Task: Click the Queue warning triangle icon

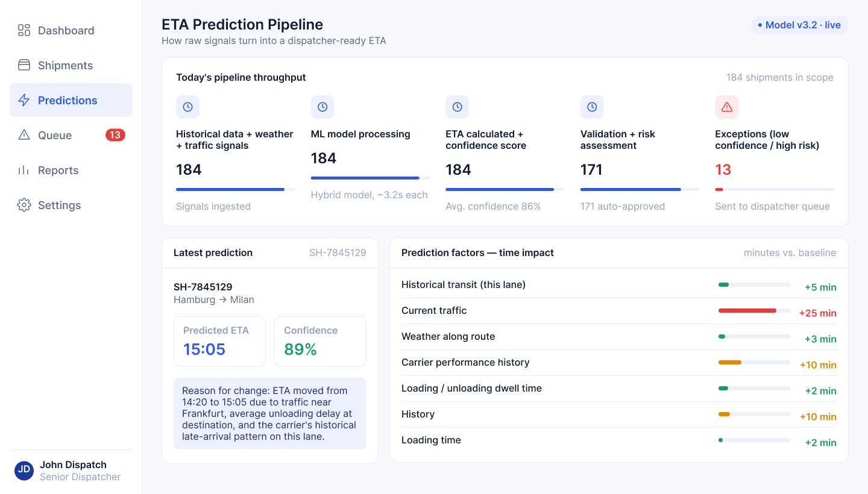Action: coord(24,135)
